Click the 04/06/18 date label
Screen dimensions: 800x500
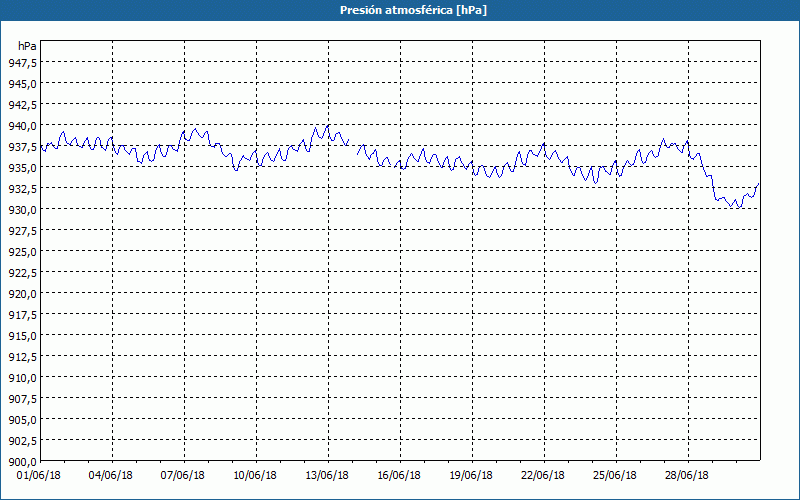pyautogui.click(x=111, y=476)
